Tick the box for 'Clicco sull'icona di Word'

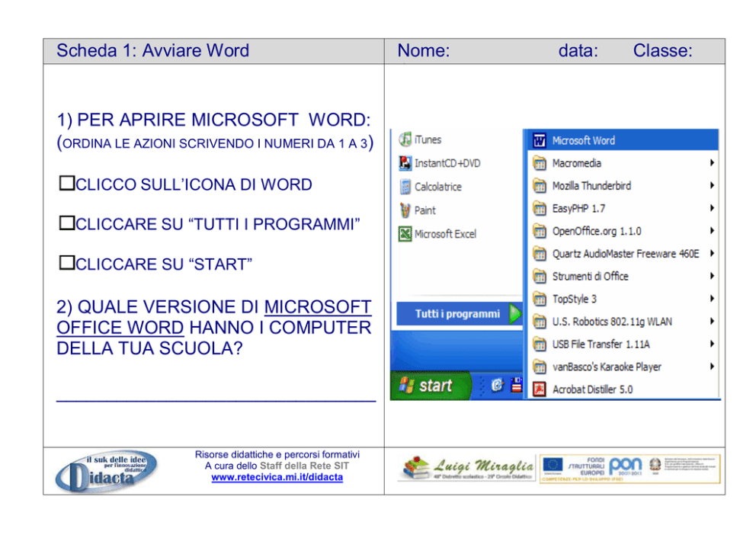click(x=66, y=183)
